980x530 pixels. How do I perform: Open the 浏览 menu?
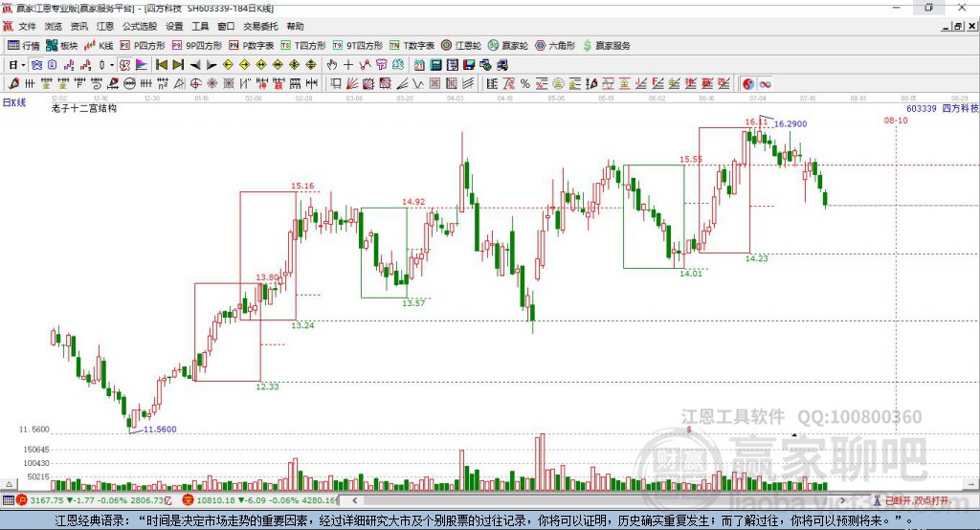pos(54,26)
